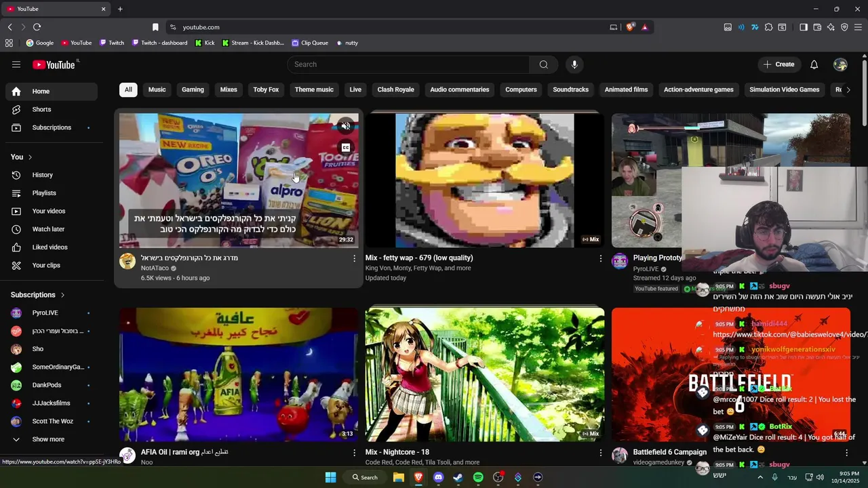
Task: Open the fetty wap mix thumbnail
Action: coord(484,180)
